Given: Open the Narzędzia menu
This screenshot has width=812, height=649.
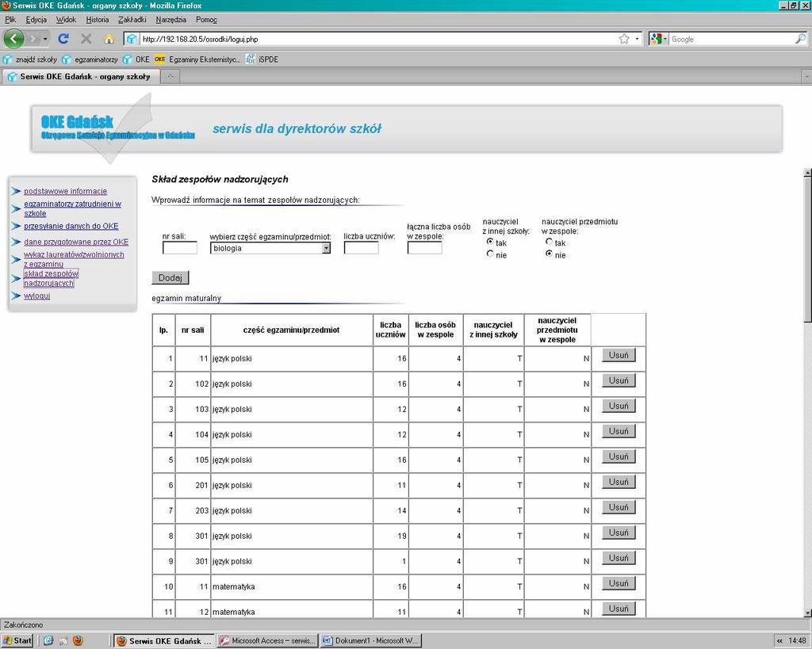Looking at the screenshot, I should (171, 20).
